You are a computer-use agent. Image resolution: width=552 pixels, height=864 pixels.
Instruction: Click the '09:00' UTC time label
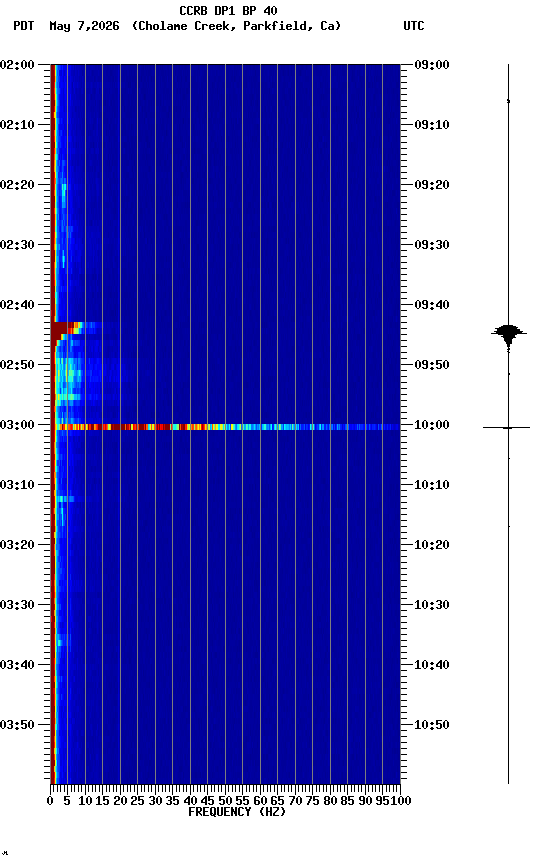432,65
